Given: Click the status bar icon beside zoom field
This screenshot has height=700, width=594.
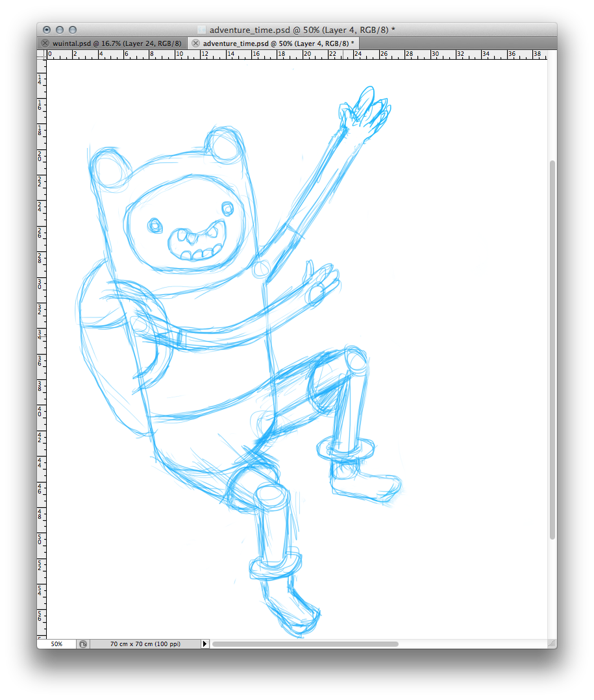Looking at the screenshot, I should point(83,644).
